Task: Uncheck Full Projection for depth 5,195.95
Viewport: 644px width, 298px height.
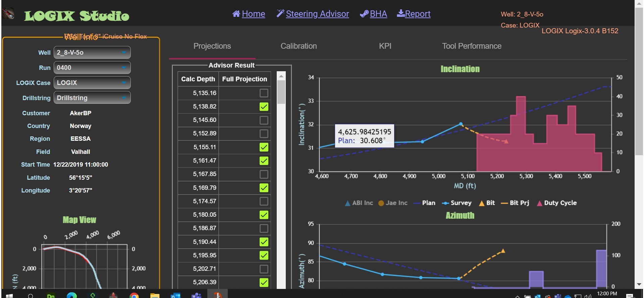Action: point(264,255)
